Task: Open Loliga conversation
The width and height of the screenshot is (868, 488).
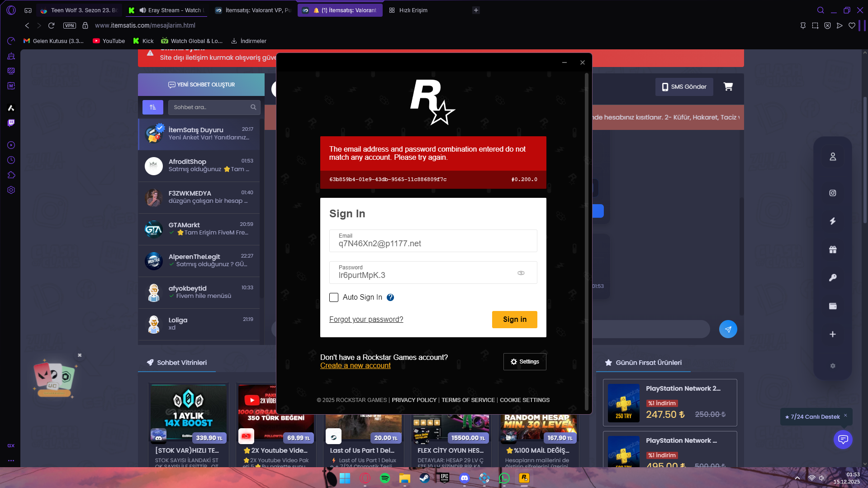Action: pos(199,324)
